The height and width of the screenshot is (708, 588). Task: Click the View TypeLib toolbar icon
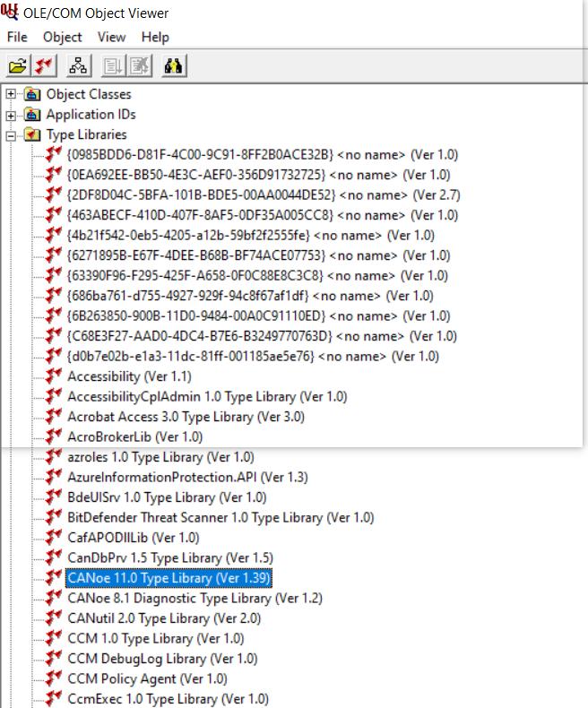(44, 66)
